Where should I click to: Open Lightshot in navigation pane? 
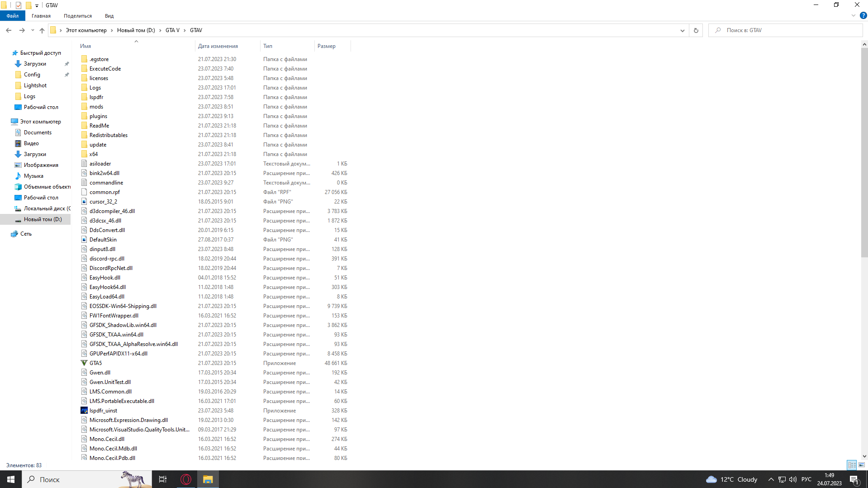click(35, 85)
